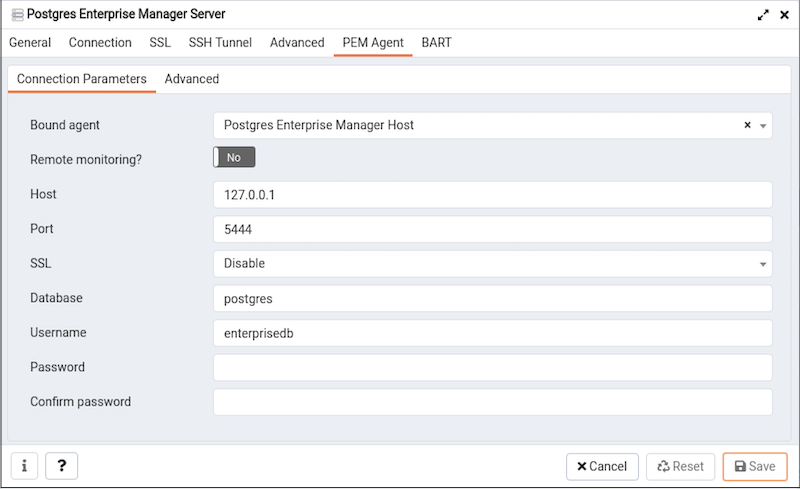Viewport: 800px width, 489px height.
Task: Open the help question mark button
Action: pos(61,466)
